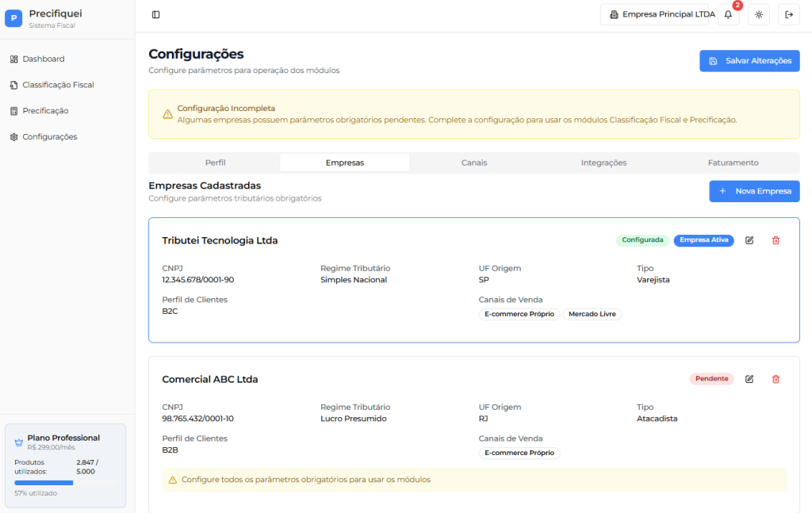The width and height of the screenshot is (812, 513).
Task: Open the Integrações tab
Action: [x=603, y=163]
